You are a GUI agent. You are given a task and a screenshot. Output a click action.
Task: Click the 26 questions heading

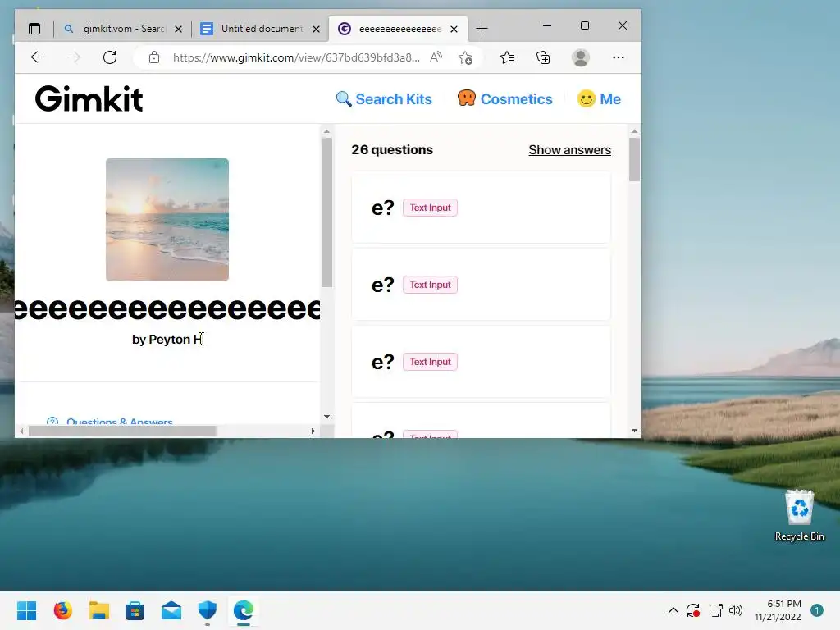392,150
